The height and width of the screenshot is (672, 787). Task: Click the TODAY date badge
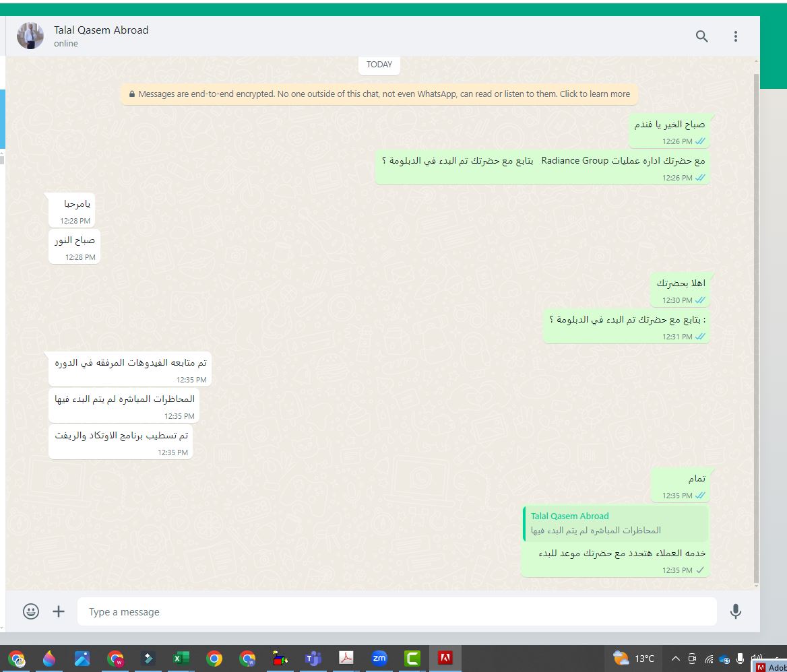pyautogui.click(x=379, y=65)
